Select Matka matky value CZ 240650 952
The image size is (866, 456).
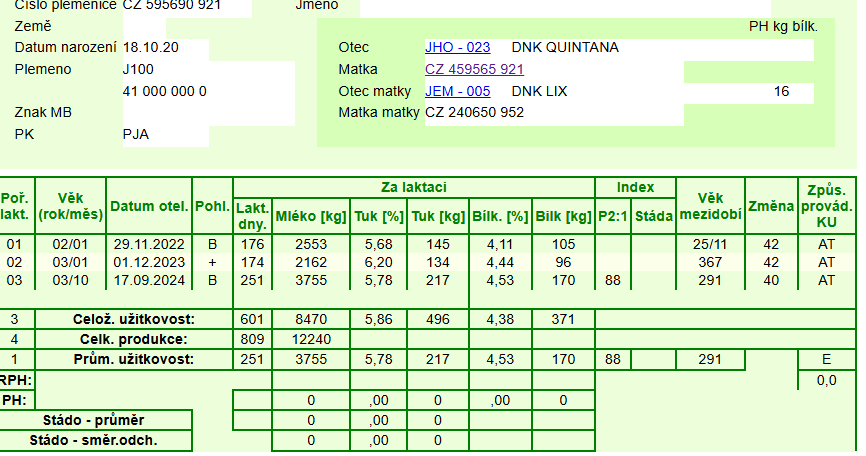[474, 112]
